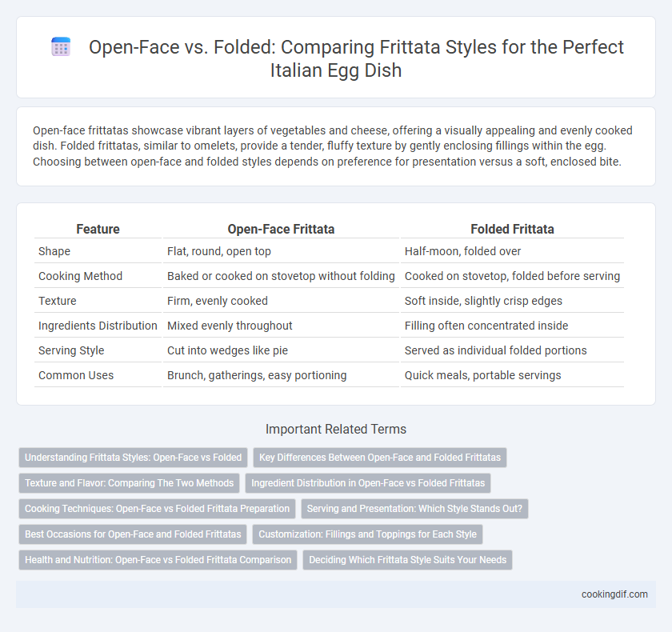The height and width of the screenshot is (632, 672).
Task: Click 'Cooked on stovetop, folded before serving' cell
Action: 512,276
